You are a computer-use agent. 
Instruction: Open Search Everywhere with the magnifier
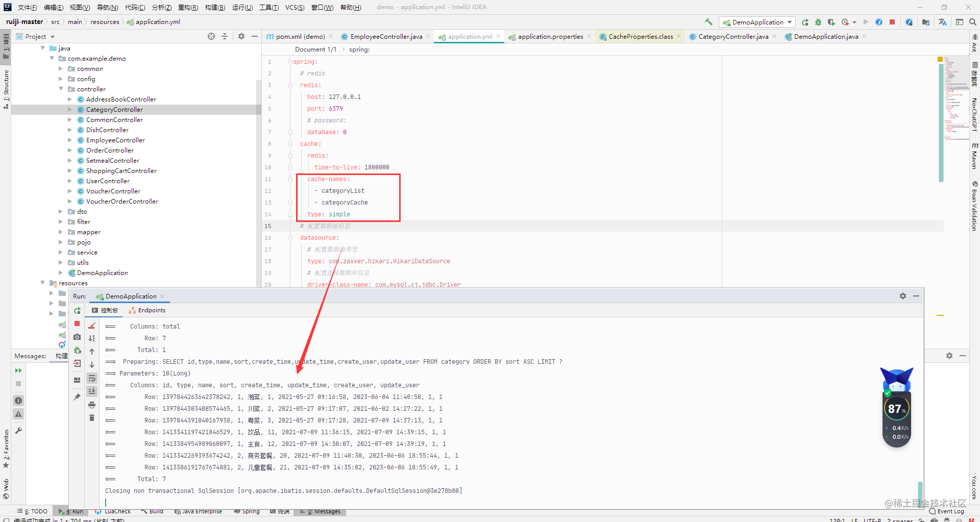973,22
